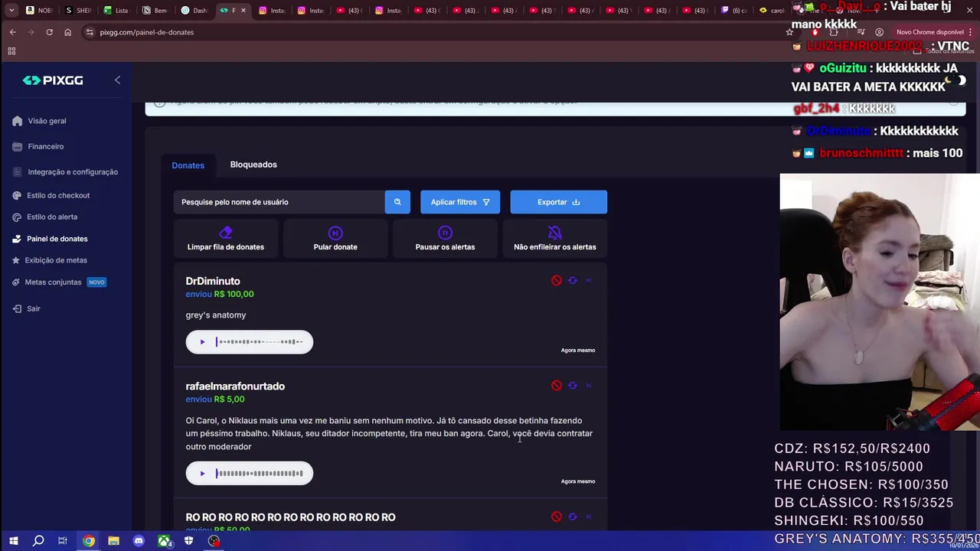Screen dimensions: 980x551
Task: Play the DrDiminuto donation audio
Action: click(202, 342)
